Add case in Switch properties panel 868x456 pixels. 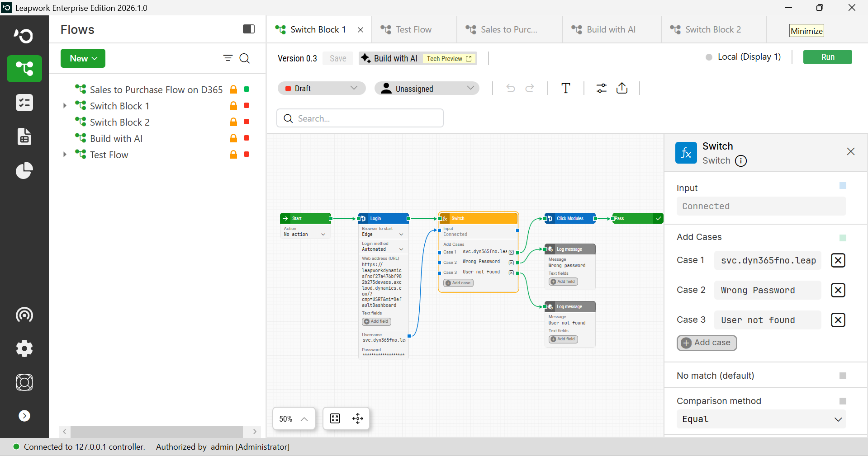tap(707, 343)
